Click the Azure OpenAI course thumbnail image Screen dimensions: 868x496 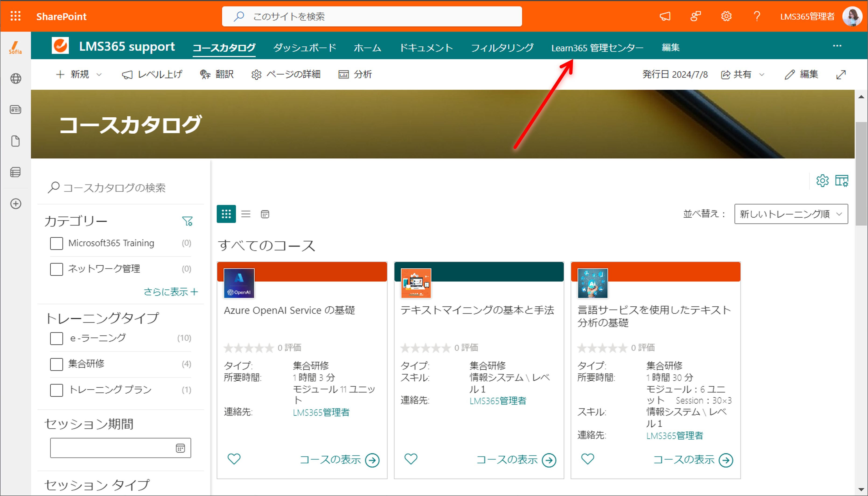(239, 283)
